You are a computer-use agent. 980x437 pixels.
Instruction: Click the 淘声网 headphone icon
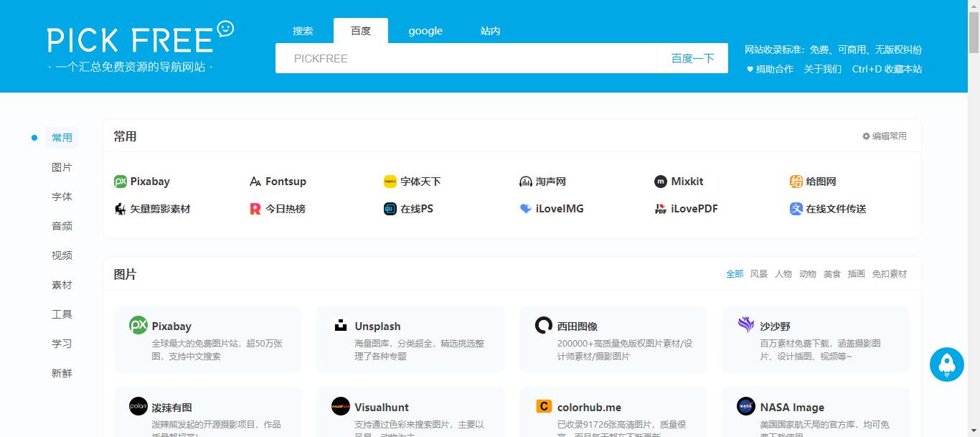[526, 182]
